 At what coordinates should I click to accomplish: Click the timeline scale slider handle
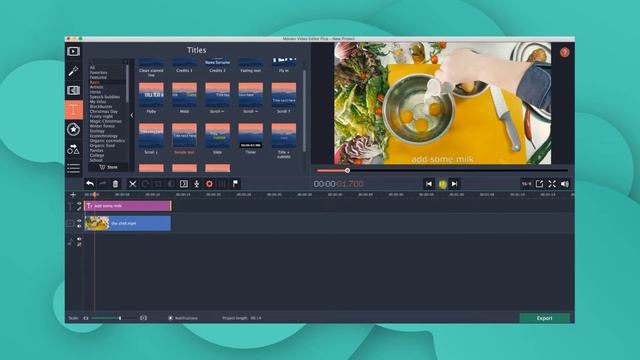click(x=120, y=318)
